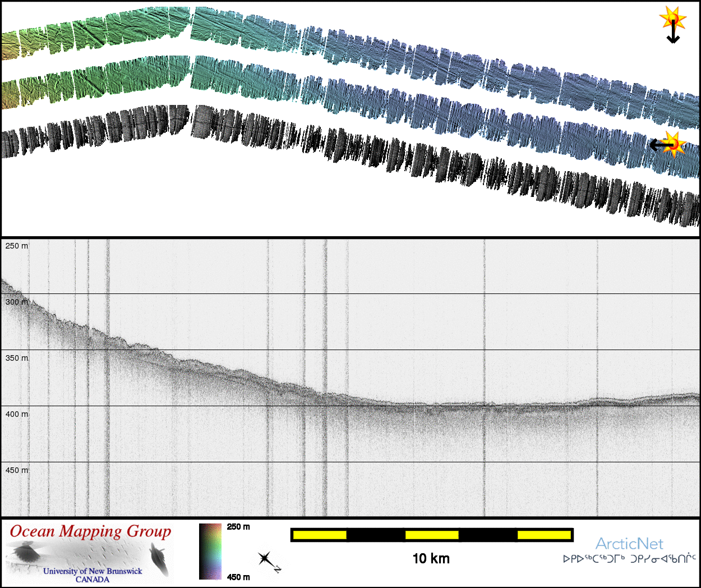Click the Inuktitut syllabics text under ArcticNet

click(x=629, y=559)
